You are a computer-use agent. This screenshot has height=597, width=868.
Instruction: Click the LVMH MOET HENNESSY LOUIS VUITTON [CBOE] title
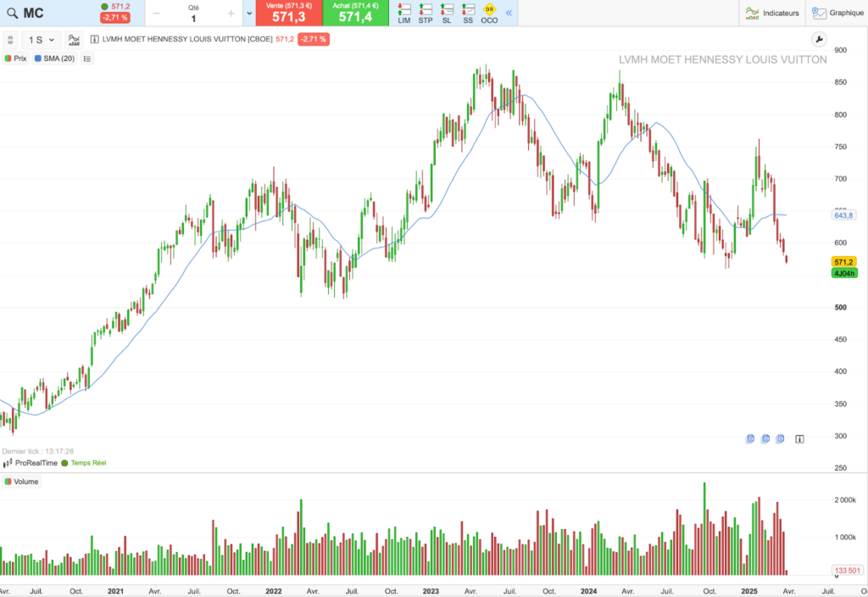tap(187, 39)
